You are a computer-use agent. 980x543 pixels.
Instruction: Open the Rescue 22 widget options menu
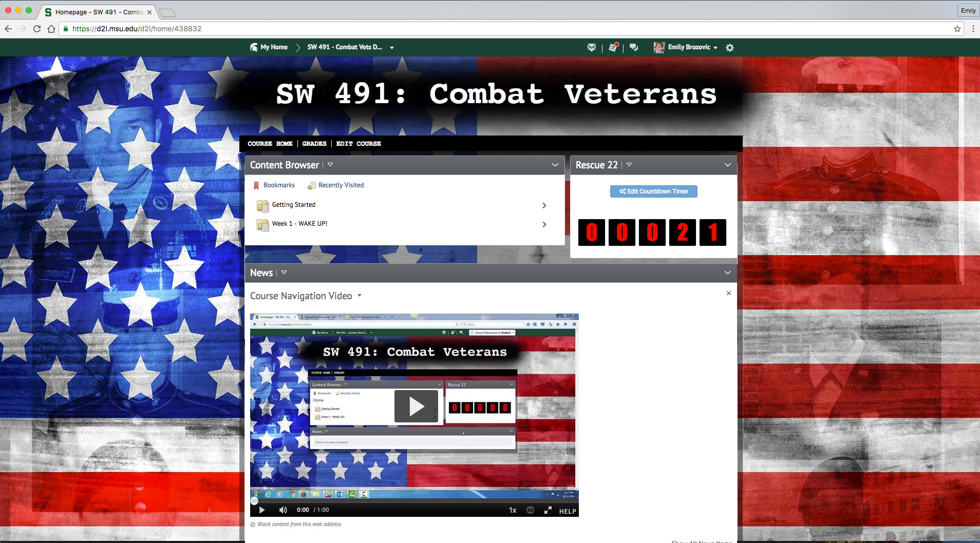pyautogui.click(x=629, y=165)
